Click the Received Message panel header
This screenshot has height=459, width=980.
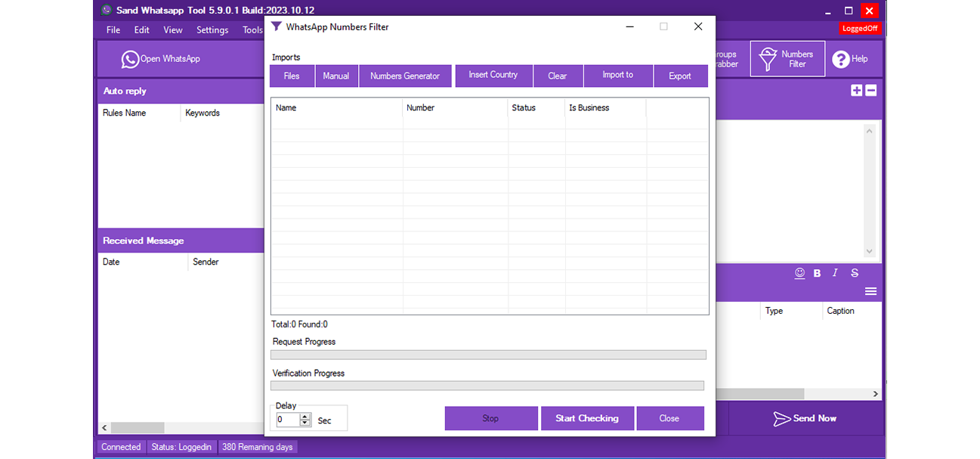point(181,240)
